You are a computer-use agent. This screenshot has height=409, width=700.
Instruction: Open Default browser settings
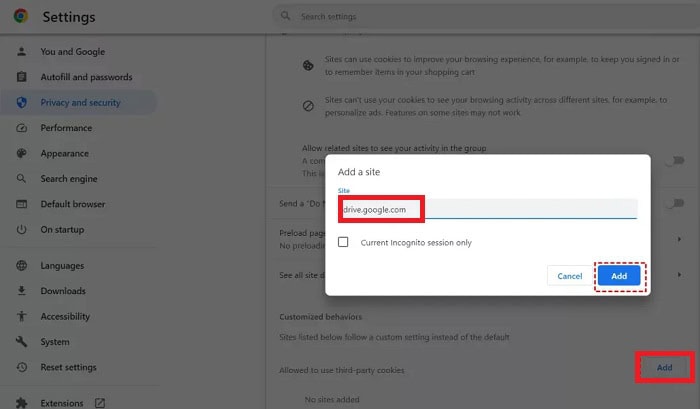tap(73, 204)
